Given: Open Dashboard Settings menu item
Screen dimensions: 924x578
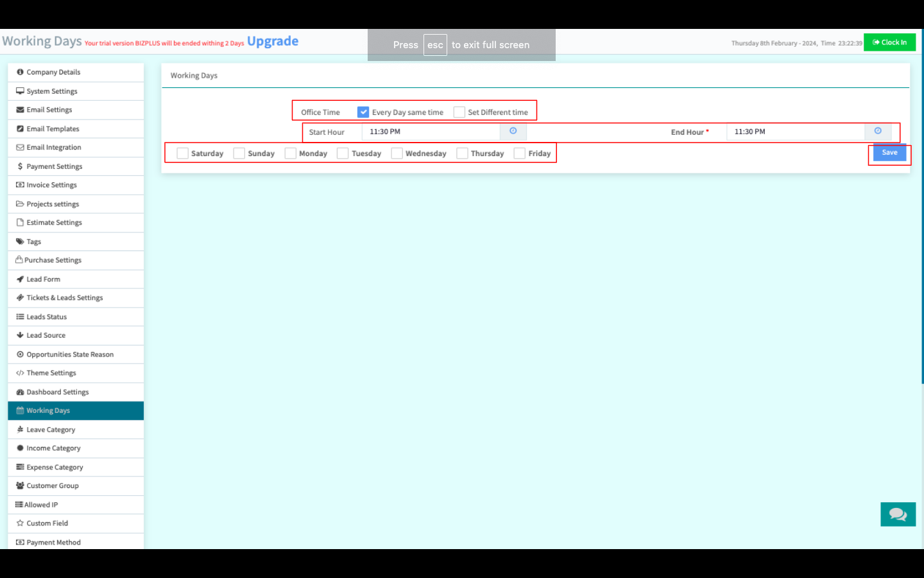Looking at the screenshot, I should (x=57, y=392).
